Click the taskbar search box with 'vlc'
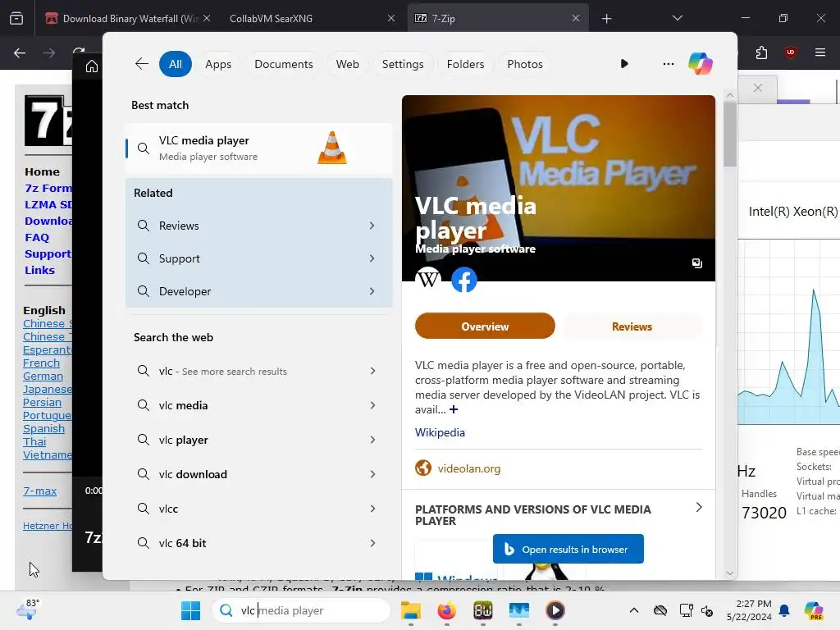840x630 pixels. [x=302, y=610]
